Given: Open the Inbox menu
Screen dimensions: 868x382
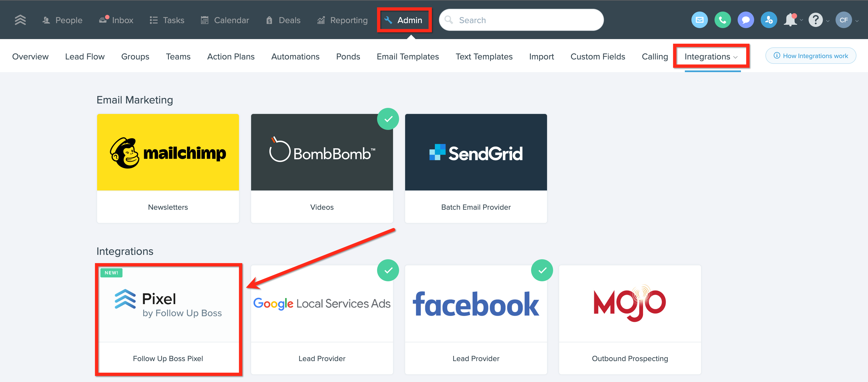Looking at the screenshot, I should [116, 20].
